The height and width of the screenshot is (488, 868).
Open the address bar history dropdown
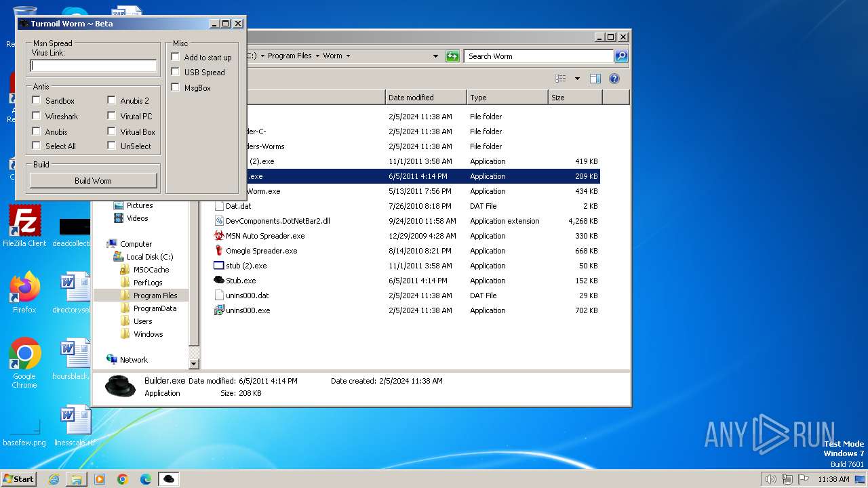coord(435,56)
